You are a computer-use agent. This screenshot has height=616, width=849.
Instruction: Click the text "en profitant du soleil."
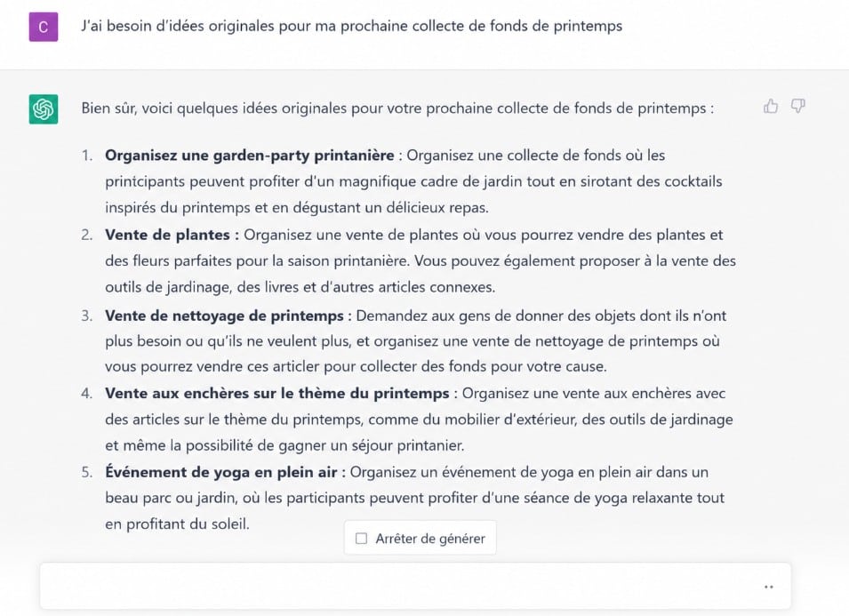(177, 524)
